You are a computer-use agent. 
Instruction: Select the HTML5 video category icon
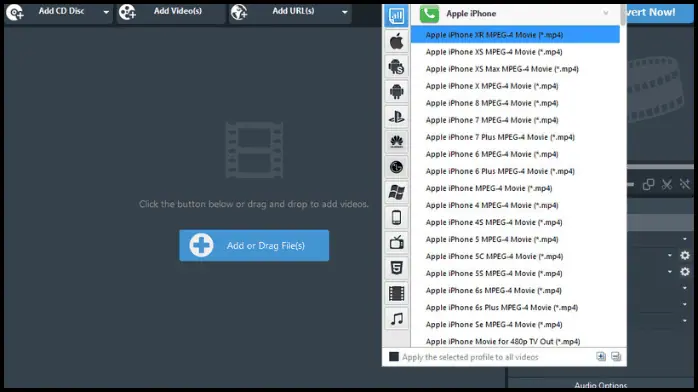pos(396,268)
